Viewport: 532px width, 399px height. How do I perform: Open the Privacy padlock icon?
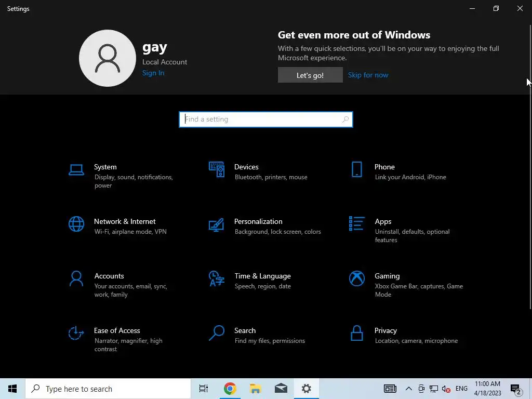click(356, 333)
